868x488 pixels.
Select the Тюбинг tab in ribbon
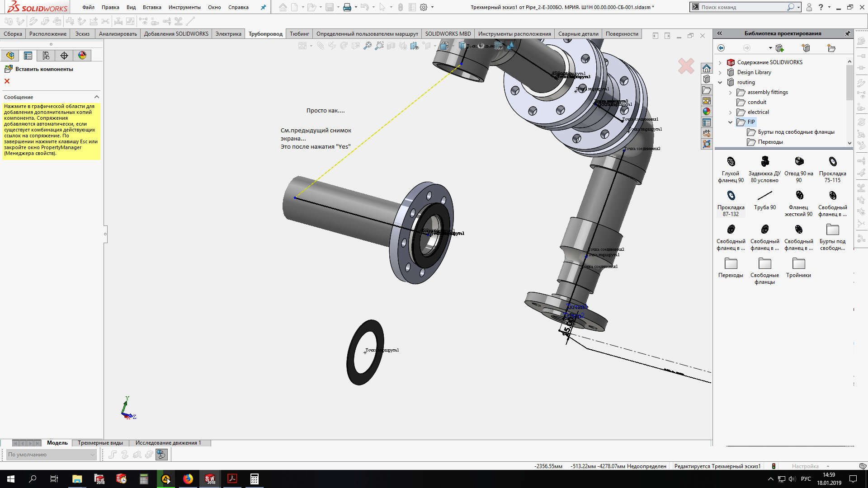299,33
